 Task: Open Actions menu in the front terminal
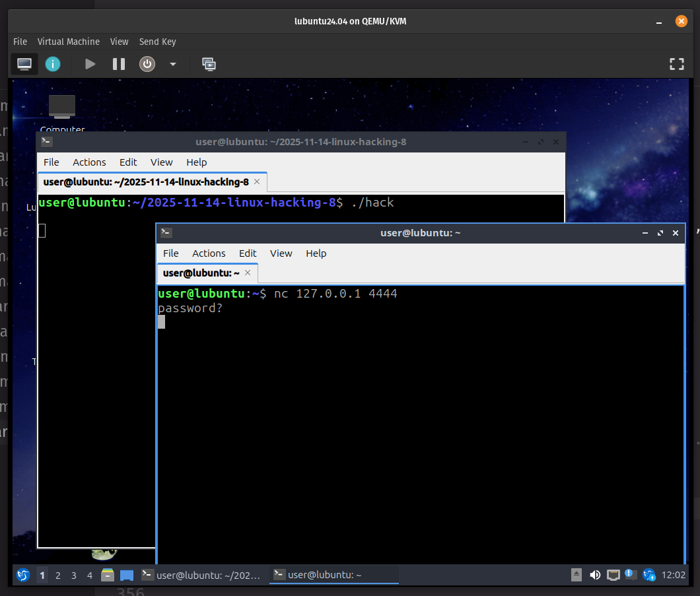209,253
